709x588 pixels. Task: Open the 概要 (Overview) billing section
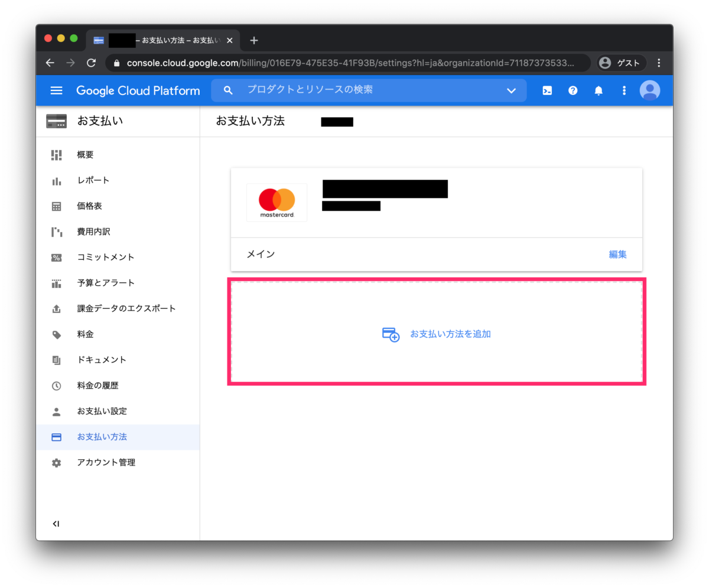(x=84, y=154)
